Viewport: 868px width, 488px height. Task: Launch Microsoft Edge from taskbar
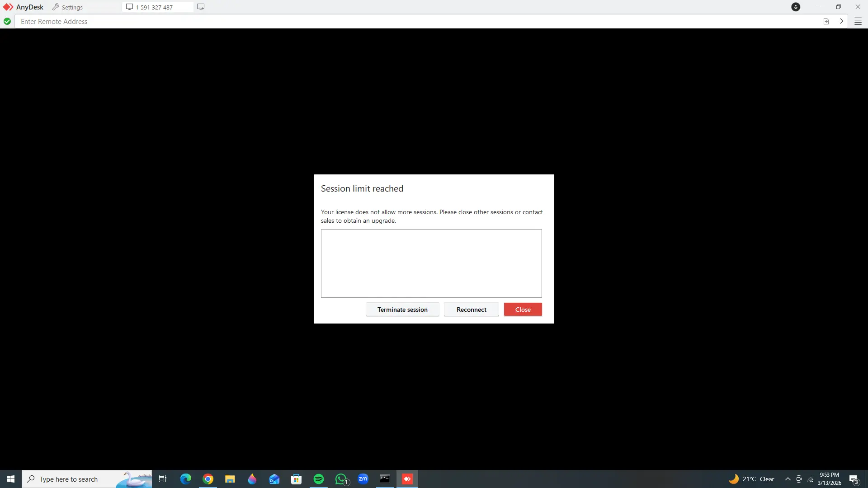186,479
